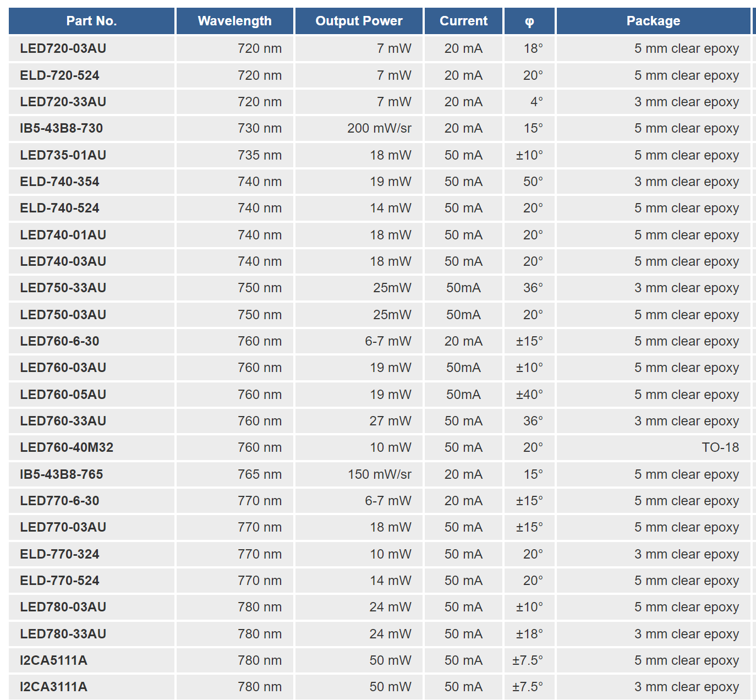This screenshot has width=756, height=700.
Task: Open the LED760-40M32 part page
Action: [x=67, y=447]
